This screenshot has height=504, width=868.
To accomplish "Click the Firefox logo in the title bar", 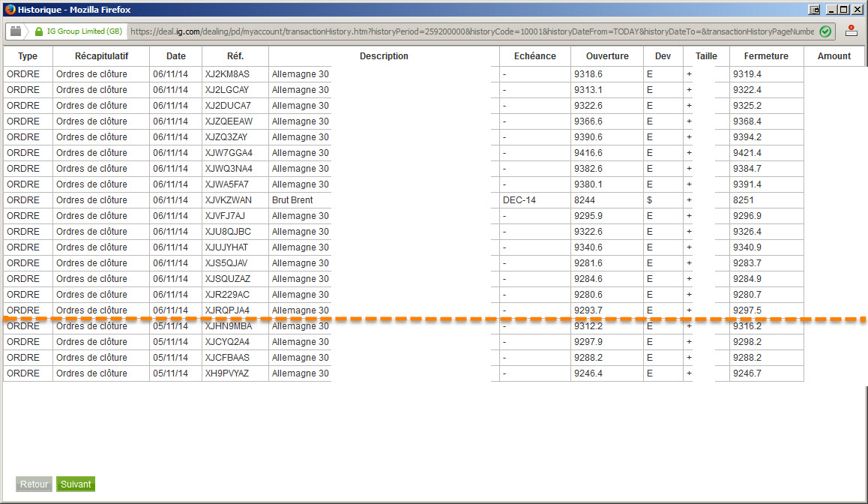I will pyautogui.click(x=10, y=10).
